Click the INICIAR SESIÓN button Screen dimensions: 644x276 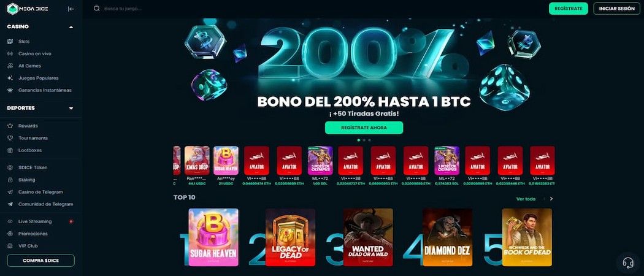616,8
